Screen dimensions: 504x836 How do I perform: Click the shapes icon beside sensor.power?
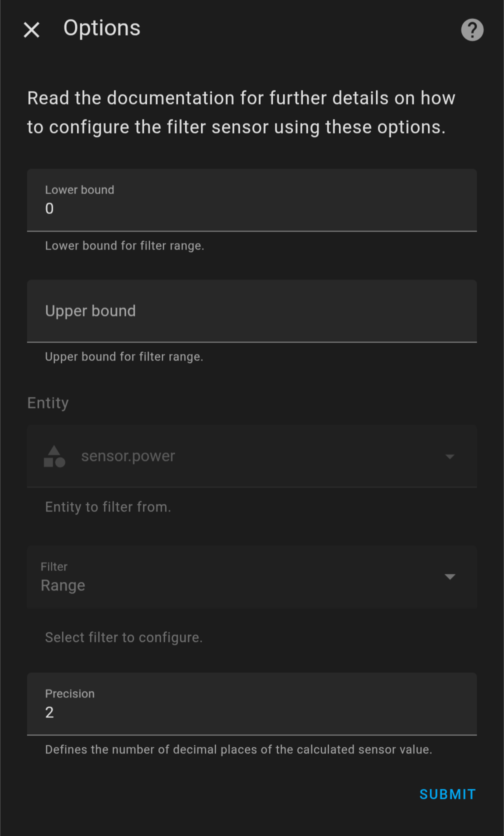pos(54,456)
